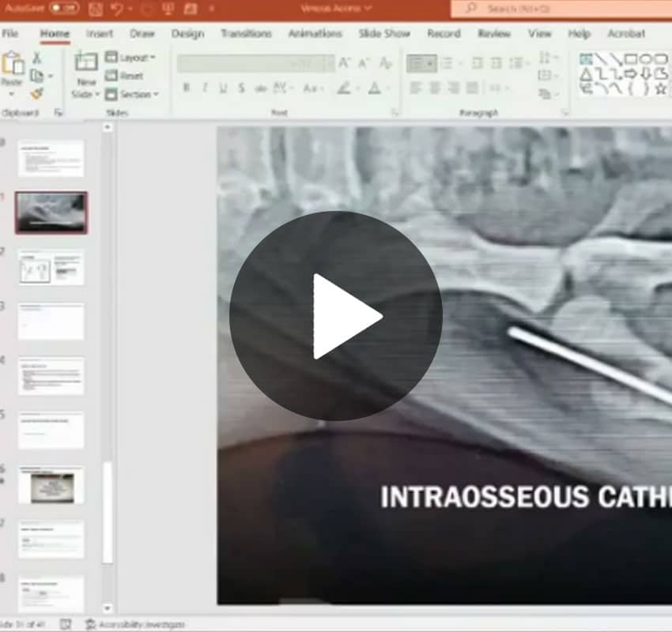Decrease list indent level
Viewport: 672px width, 632px height.
click(x=477, y=63)
